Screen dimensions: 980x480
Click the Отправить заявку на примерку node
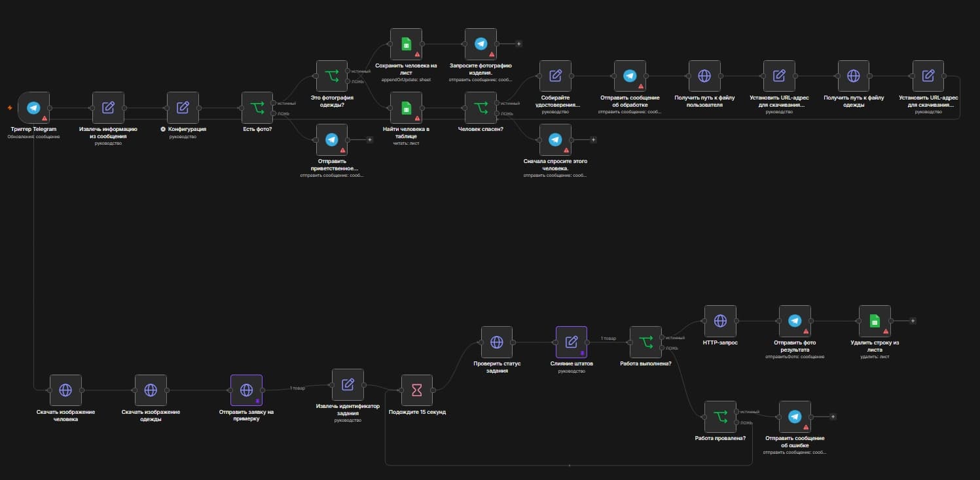point(247,390)
